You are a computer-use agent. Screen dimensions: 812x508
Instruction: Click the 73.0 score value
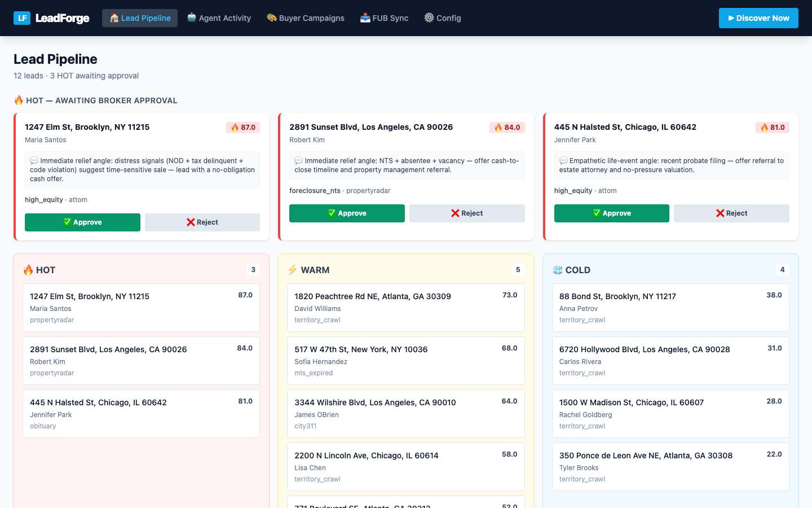(x=510, y=295)
